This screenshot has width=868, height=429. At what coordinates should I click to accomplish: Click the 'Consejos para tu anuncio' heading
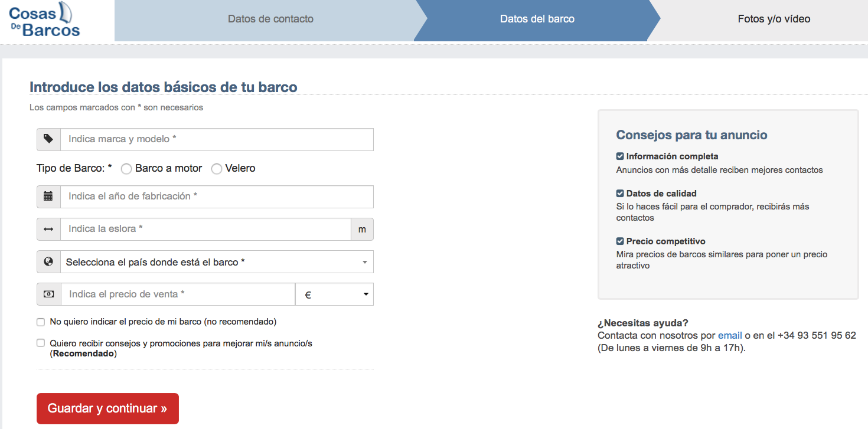coord(691,135)
